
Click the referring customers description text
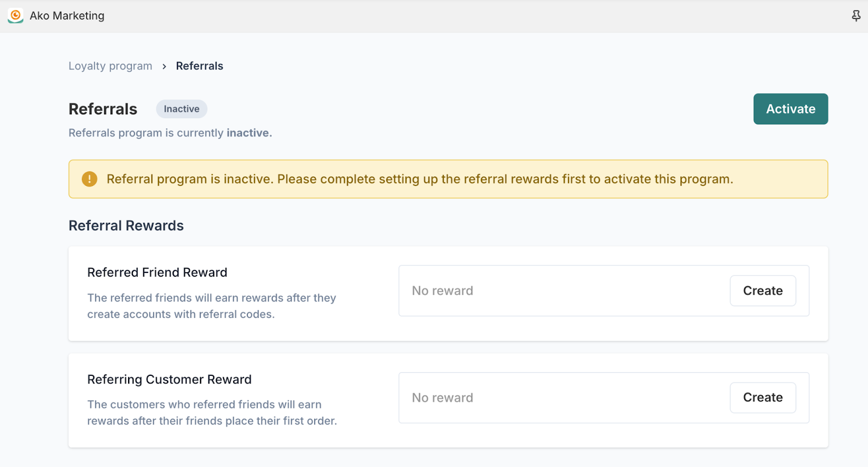[x=212, y=413]
